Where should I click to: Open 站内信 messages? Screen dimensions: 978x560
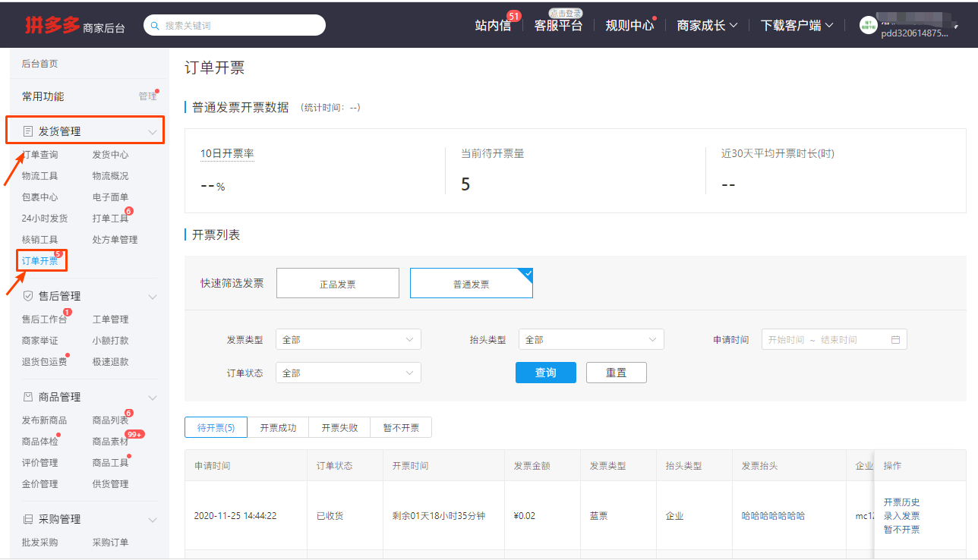point(493,25)
